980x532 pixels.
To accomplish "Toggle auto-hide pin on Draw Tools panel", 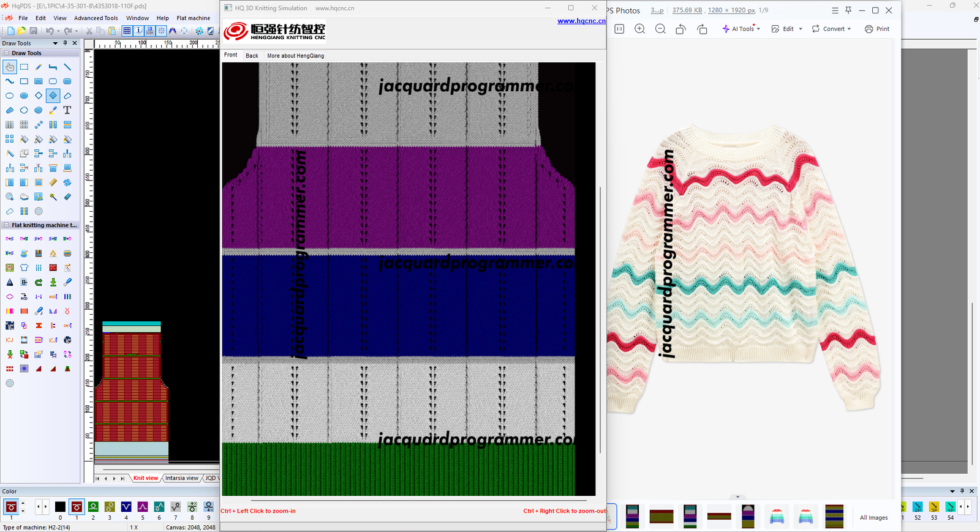I will coord(65,43).
